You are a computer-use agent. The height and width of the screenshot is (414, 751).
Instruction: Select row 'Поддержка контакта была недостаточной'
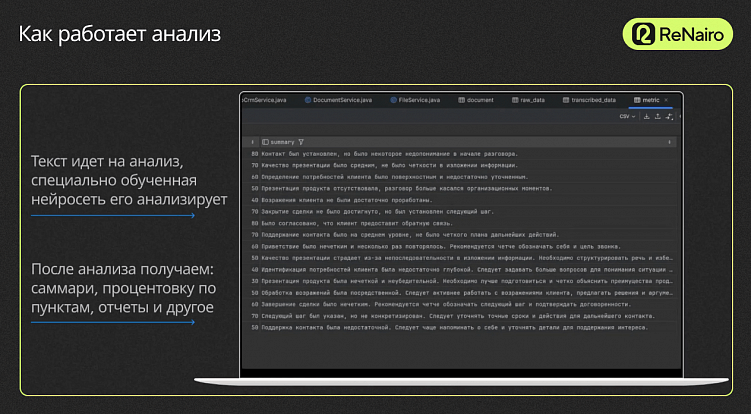coord(459,327)
